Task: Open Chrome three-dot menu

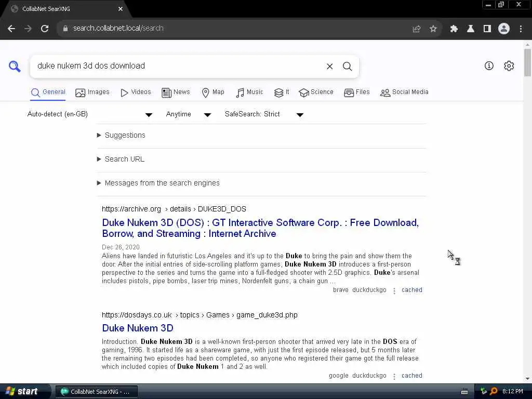Action: pos(521,29)
